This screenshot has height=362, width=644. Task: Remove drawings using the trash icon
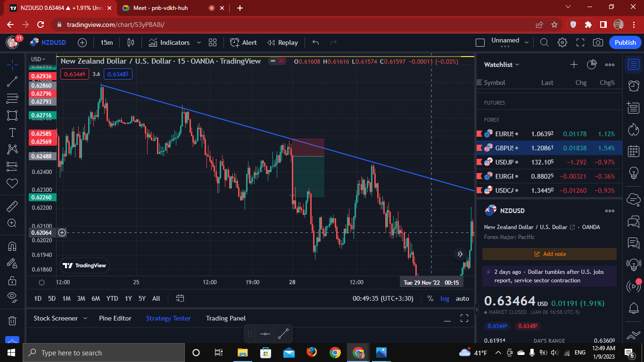[12, 321]
